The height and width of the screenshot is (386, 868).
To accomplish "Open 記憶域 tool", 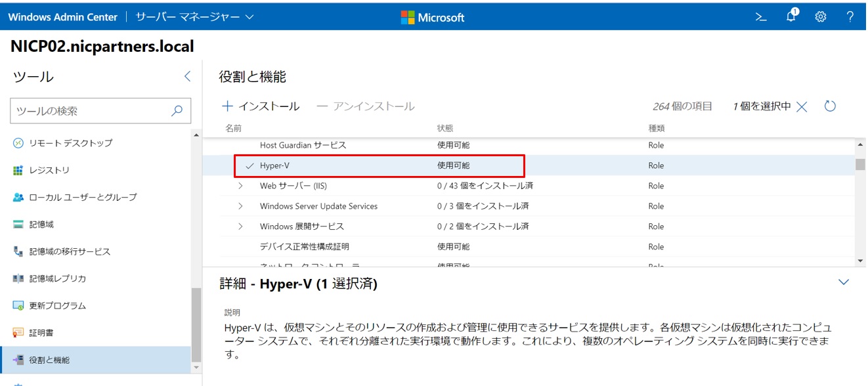I will coord(41,225).
